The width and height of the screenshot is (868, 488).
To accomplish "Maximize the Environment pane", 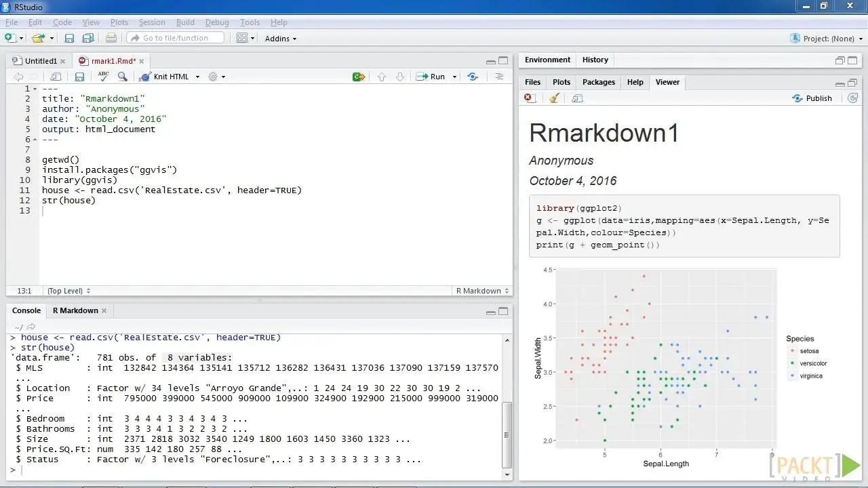I will click(x=852, y=60).
